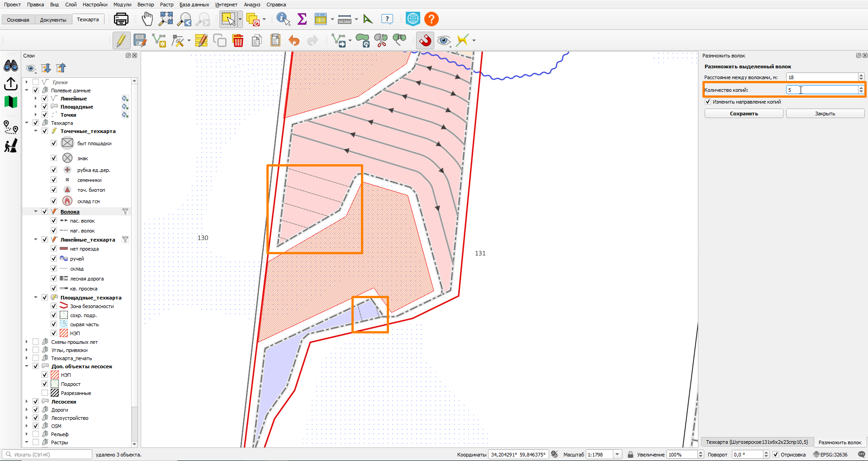Toggle visibility of Волока layer
Image resolution: width=868 pixels, height=461 pixels.
tap(45, 211)
